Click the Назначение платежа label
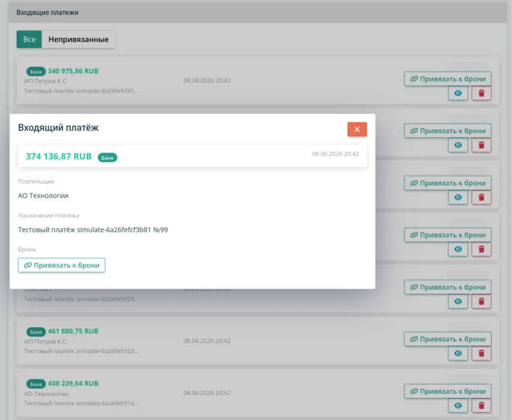 tap(49, 216)
